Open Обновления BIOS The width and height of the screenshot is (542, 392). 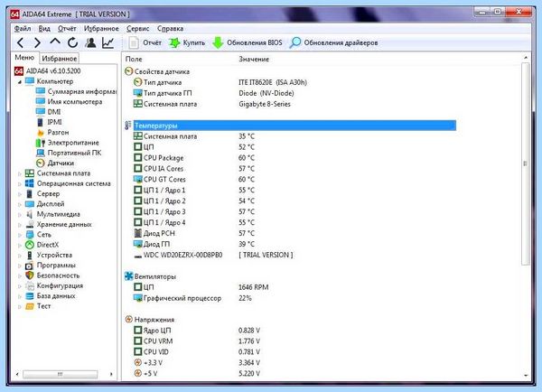[248, 42]
